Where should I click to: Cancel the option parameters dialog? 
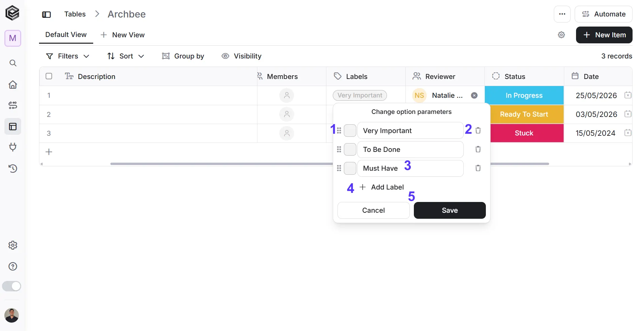(x=373, y=210)
